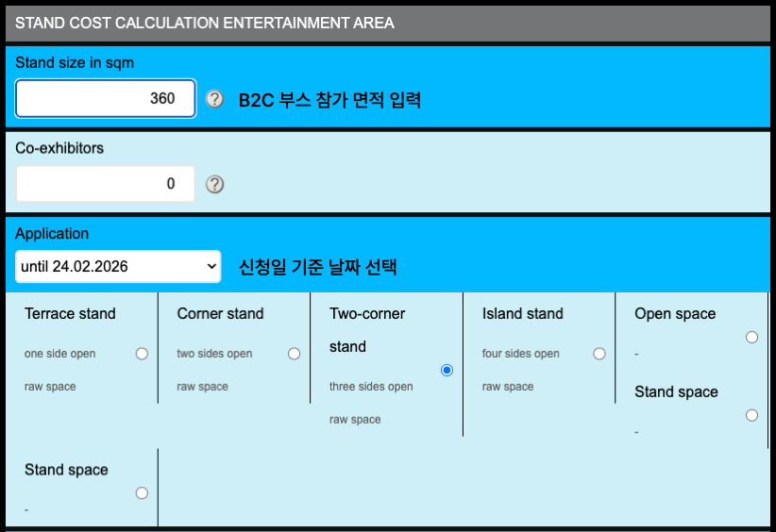Click the help icon beside Co-exhibitors field
This screenshot has height=532, width=776.
(x=214, y=185)
